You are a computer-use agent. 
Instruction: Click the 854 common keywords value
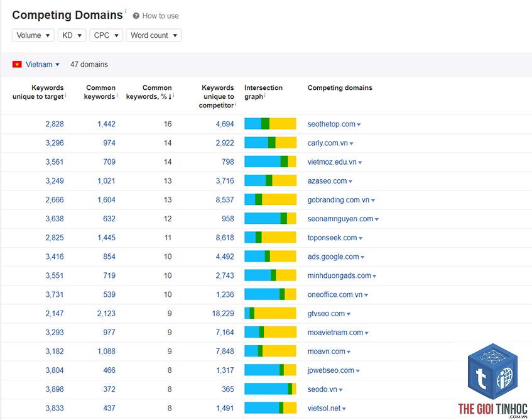click(x=109, y=257)
